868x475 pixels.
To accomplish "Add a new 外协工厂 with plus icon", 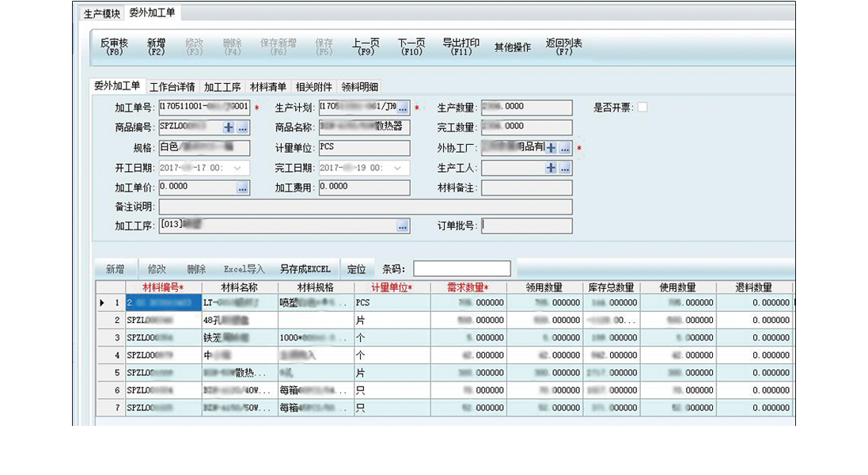I will click(x=552, y=148).
